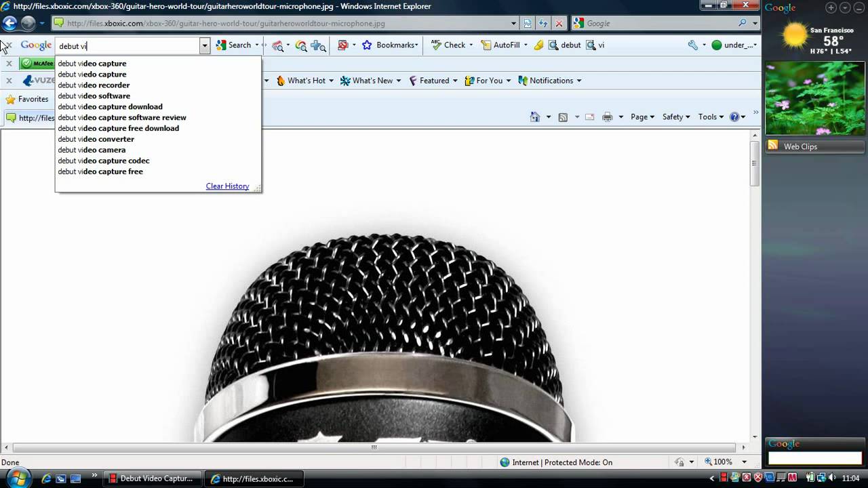Image resolution: width=868 pixels, height=488 pixels.
Task: Click the red Stop loading icon
Action: 559,23
